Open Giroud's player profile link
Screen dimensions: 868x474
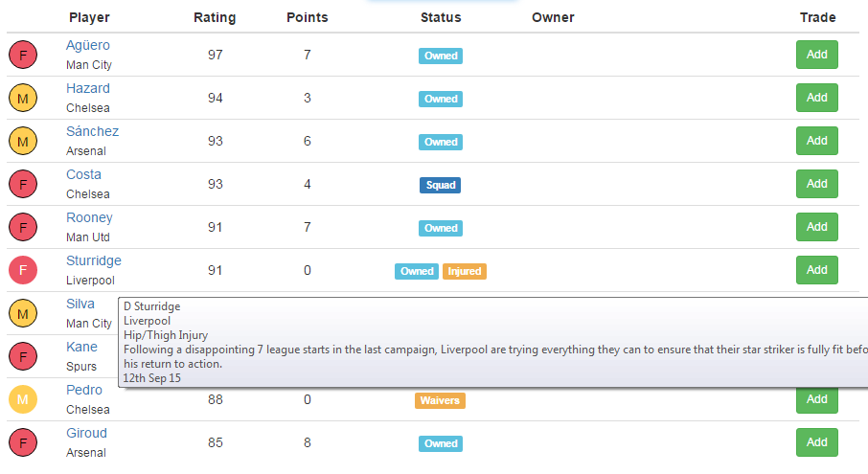(86, 434)
